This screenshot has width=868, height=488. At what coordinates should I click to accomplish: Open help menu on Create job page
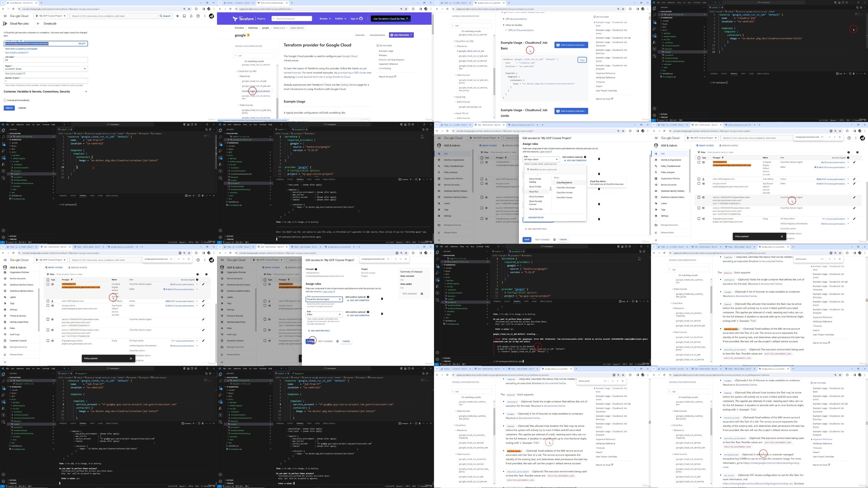198,16
